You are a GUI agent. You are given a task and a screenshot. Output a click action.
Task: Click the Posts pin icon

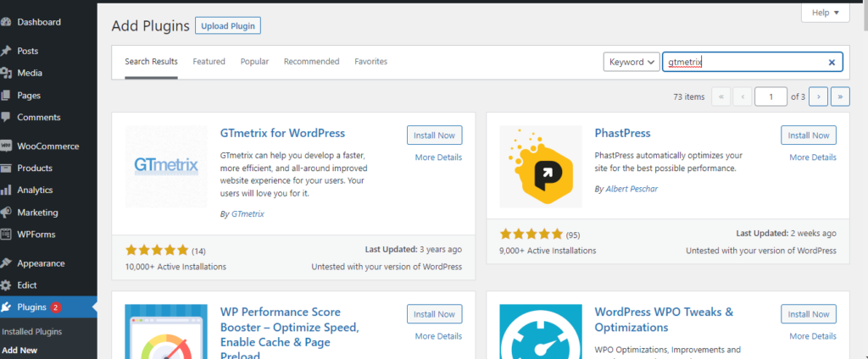[6, 51]
